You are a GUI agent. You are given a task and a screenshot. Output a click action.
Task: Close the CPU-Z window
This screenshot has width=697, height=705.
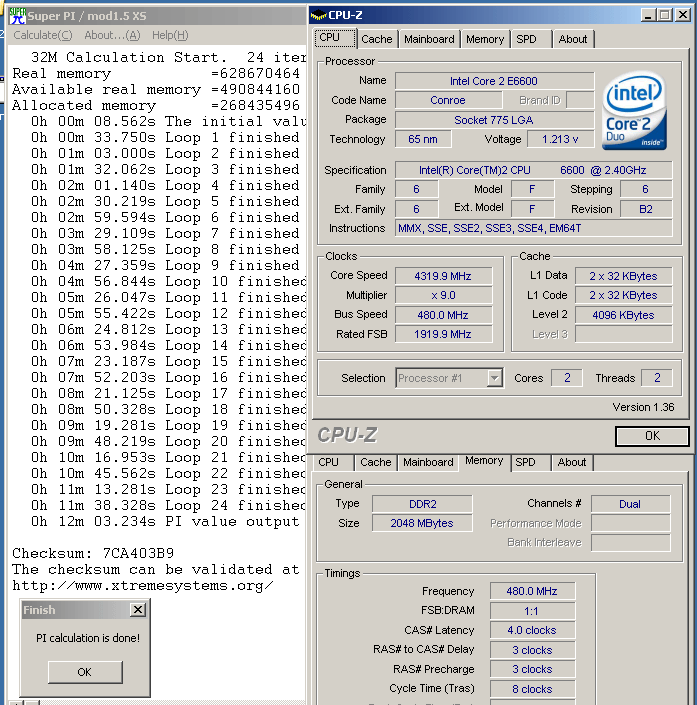[x=683, y=15]
